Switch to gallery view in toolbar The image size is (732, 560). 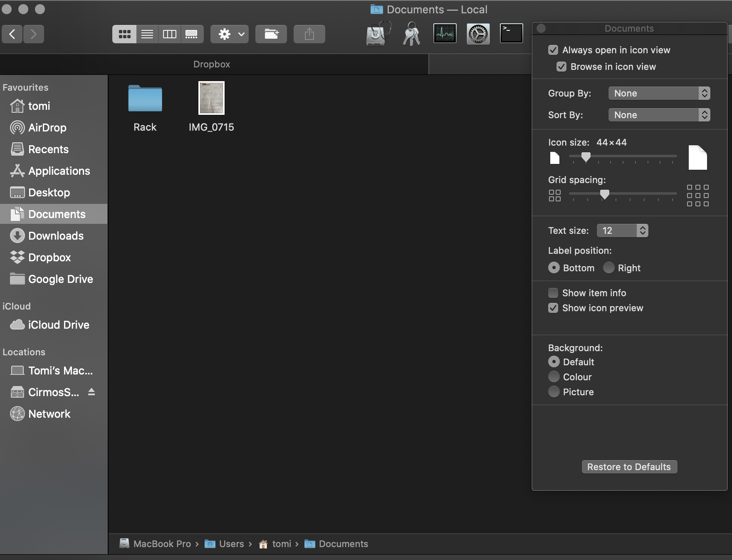(x=191, y=34)
